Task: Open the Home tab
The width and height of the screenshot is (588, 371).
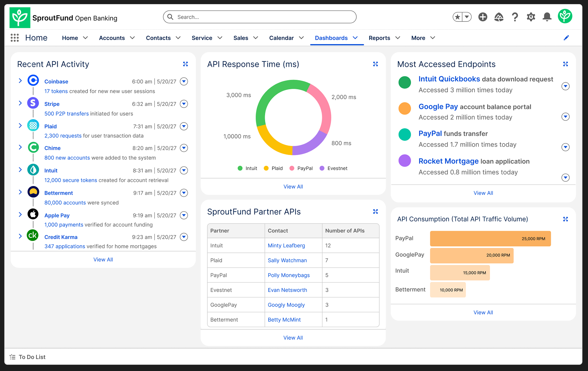Action: pyautogui.click(x=70, y=38)
